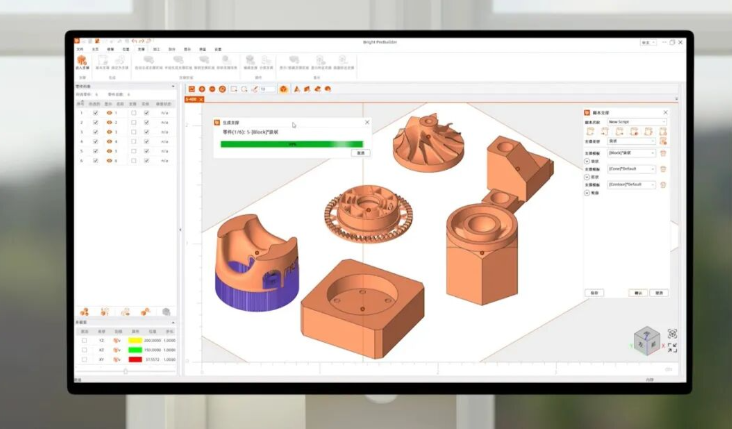Activate the magnifier zoom-region tool

[x=244, y=89]
